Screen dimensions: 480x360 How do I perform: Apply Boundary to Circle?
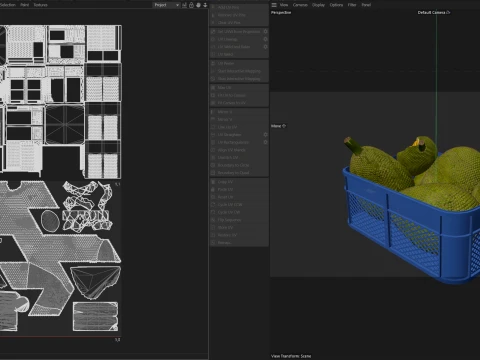click(x=239, y=165)
